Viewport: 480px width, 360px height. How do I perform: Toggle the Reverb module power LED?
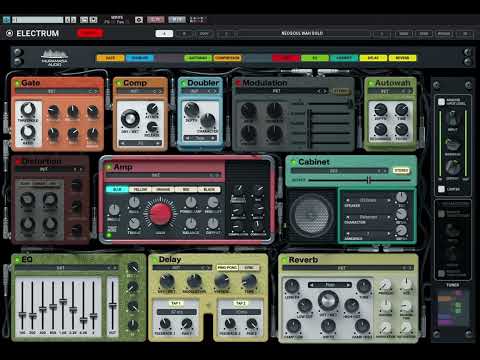pos(284,260)
